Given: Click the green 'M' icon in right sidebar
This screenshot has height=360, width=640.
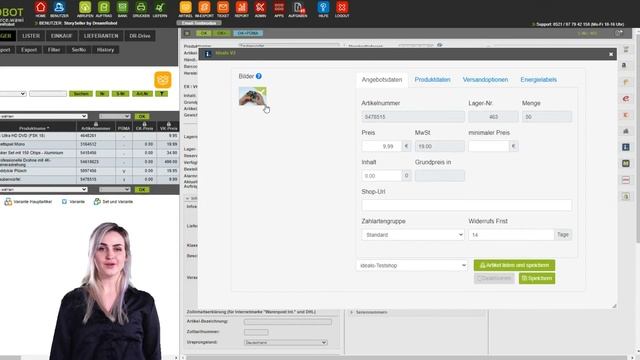Looking at the screenshot, I should coord(626,163).
